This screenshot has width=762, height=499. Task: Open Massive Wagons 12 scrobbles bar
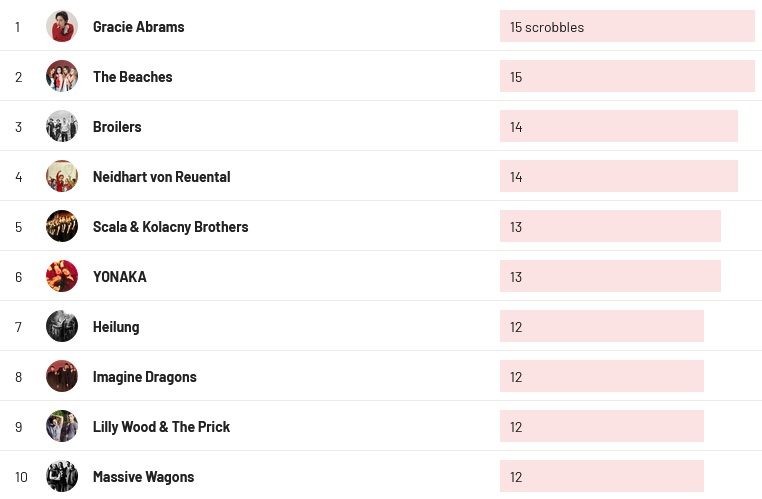click(602, 477)
